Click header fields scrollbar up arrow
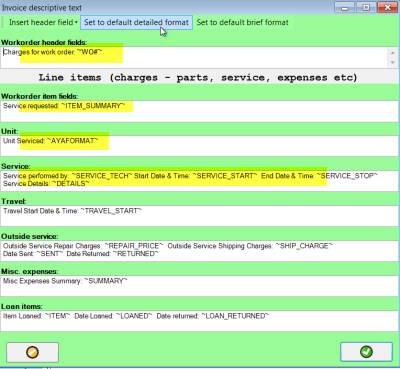This screenshot has height=369, width=400. pyautogui.click(x=392, y=53)
